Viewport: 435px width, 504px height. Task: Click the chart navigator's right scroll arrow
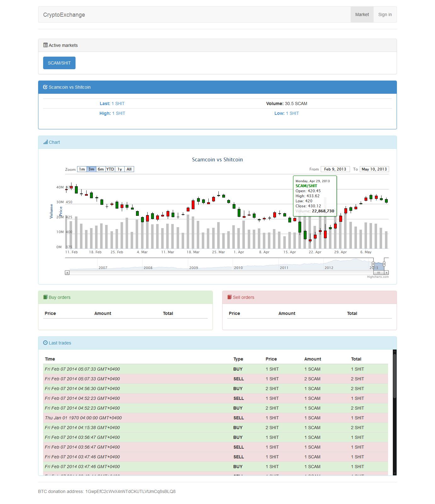tap(387, 272)
